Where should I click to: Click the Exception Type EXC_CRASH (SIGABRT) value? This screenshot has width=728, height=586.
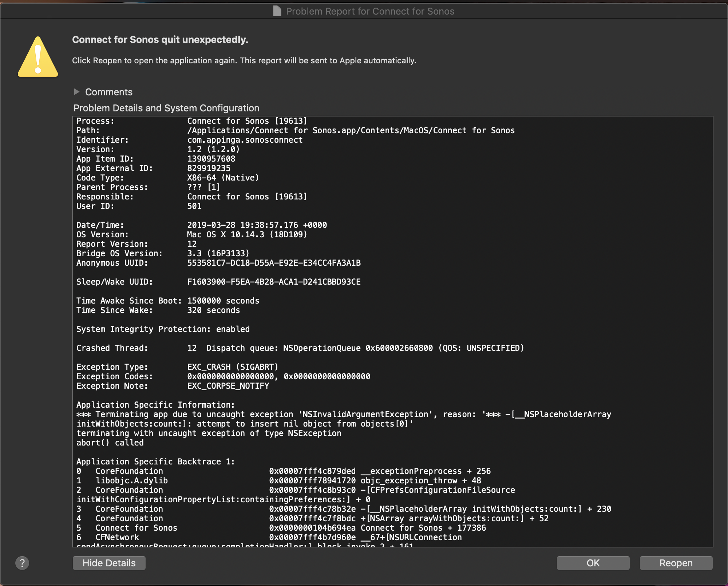pos(233,367)
